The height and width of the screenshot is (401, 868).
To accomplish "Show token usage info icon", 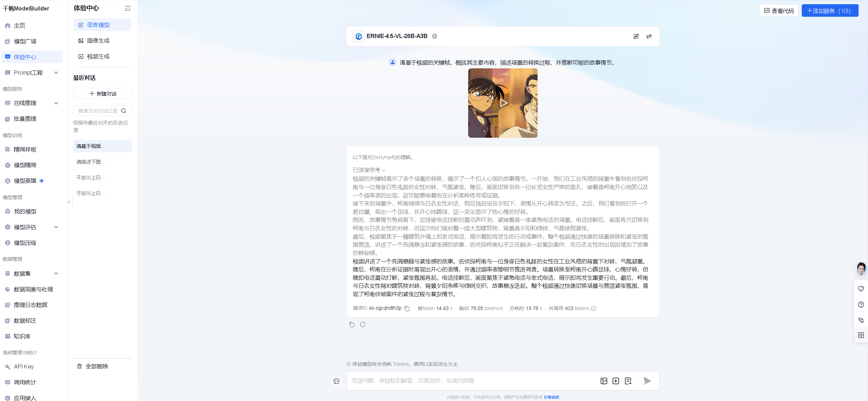I will [594, 309].
